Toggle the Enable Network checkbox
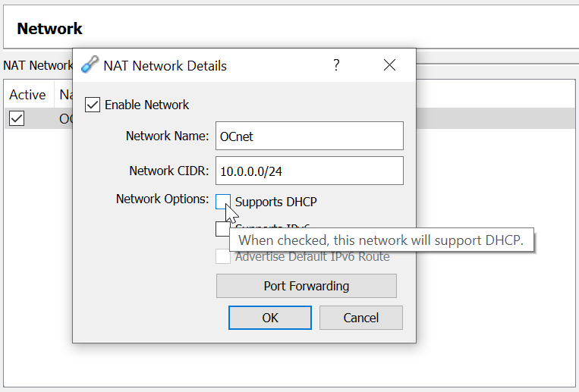The height and width of the screenshot is (392, 579). tap(93, 105)
